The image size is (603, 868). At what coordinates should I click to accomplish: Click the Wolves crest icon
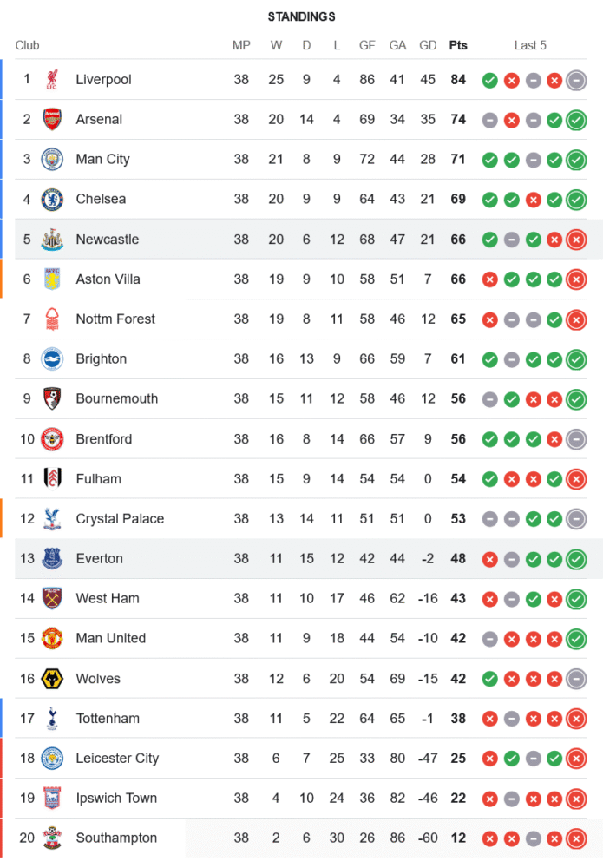coord(53,679)
